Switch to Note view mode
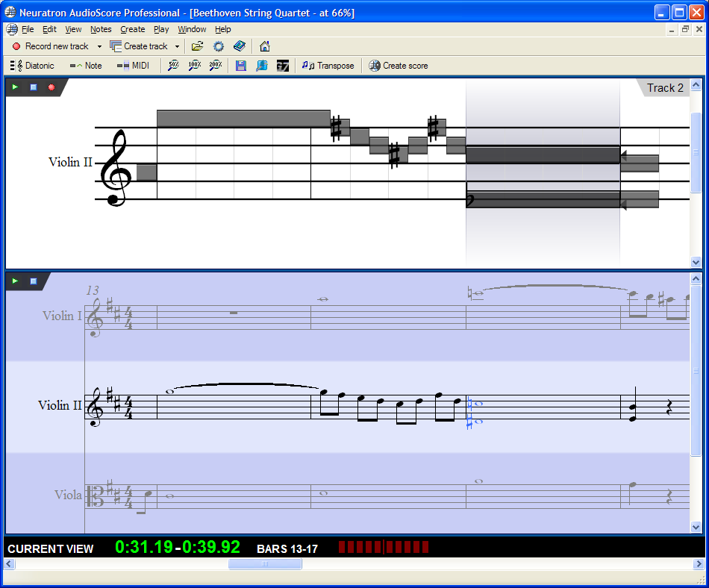 86,66
